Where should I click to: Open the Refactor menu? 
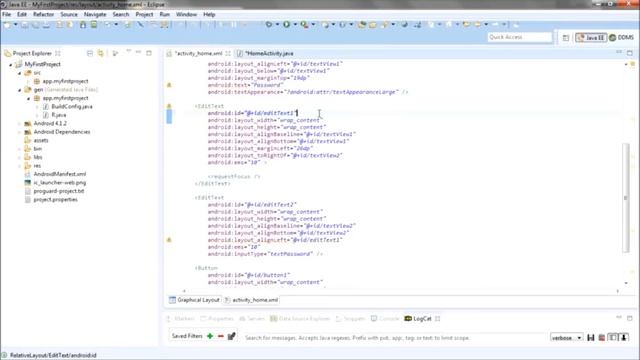point(43,14)
